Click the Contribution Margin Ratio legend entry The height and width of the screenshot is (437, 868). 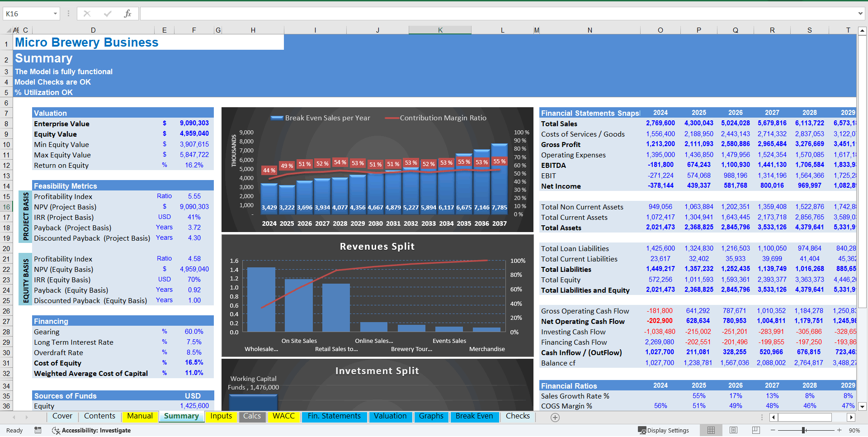pyautogui.click(x=436, y=118)
